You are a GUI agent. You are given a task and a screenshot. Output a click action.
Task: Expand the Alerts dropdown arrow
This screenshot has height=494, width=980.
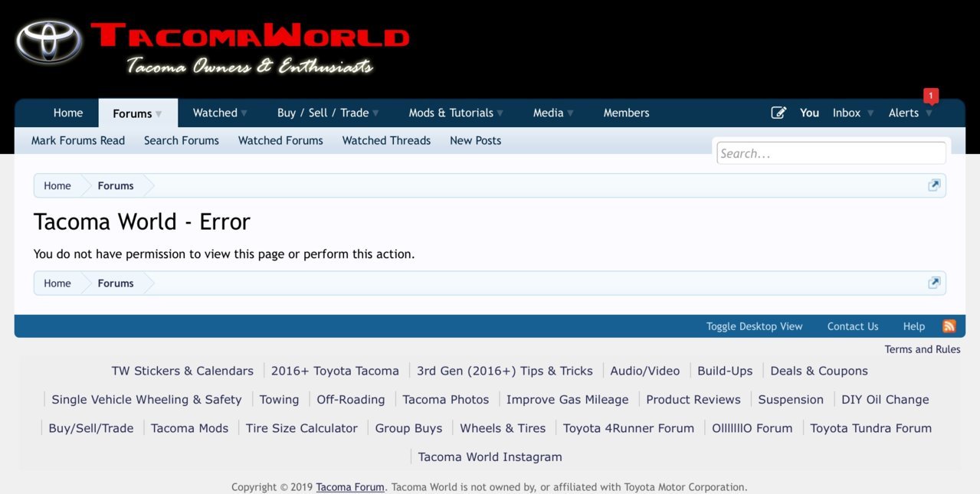click(x=929, y=113)
